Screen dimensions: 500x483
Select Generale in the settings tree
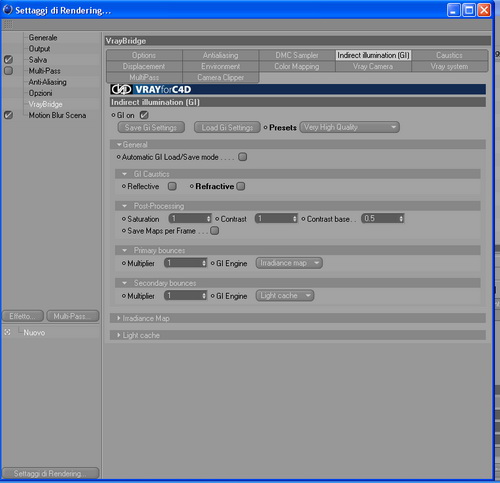point(43,37)
